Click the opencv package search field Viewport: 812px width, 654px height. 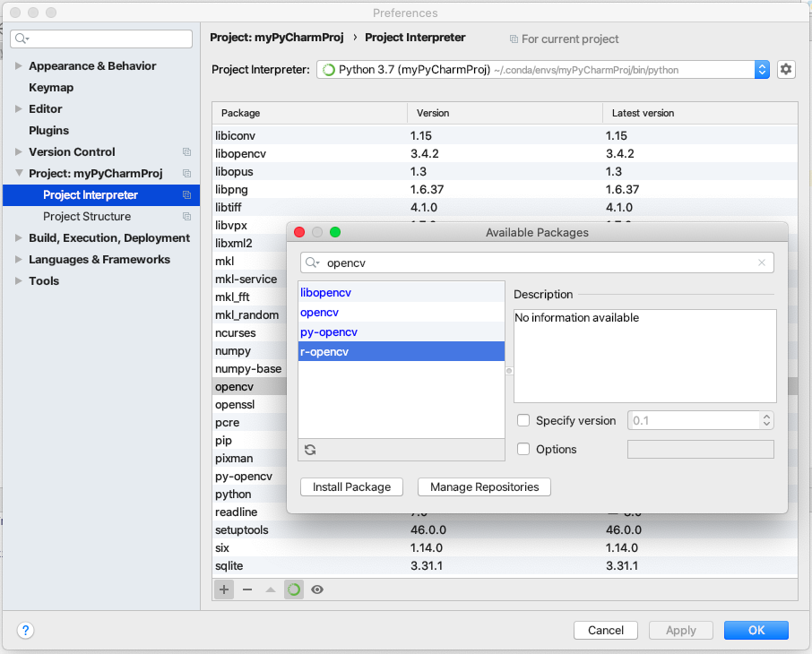point(537,262)
